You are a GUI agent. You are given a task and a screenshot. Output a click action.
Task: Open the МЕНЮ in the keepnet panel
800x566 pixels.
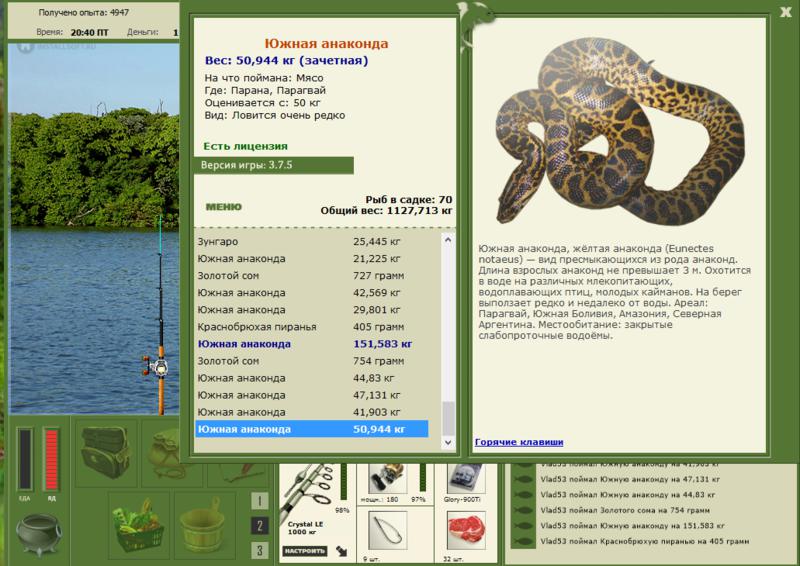click(x=223, y=207)
